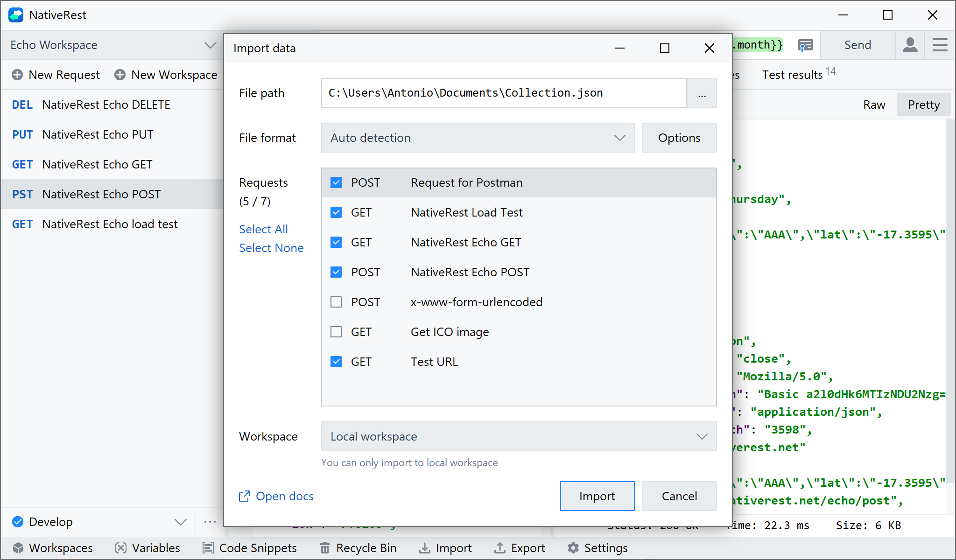Click Export label in the bottom bar
This screenshot has width=956, height=560.
point(528,548)
